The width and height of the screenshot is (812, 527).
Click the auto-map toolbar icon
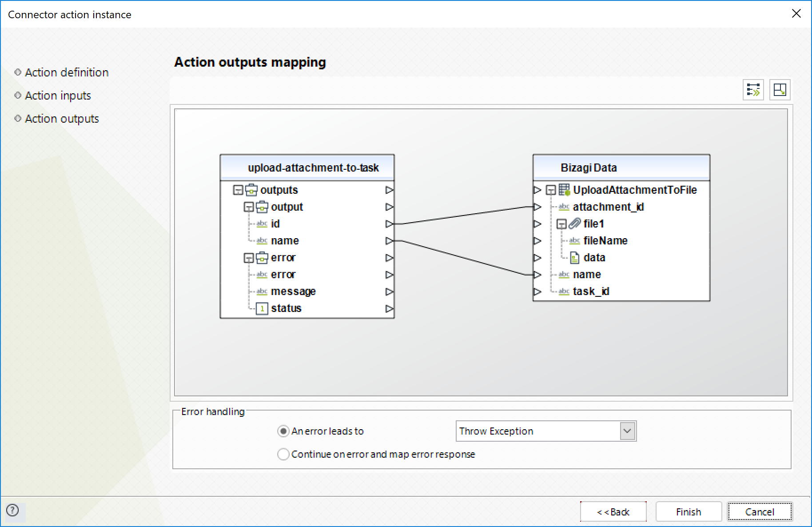753,90
